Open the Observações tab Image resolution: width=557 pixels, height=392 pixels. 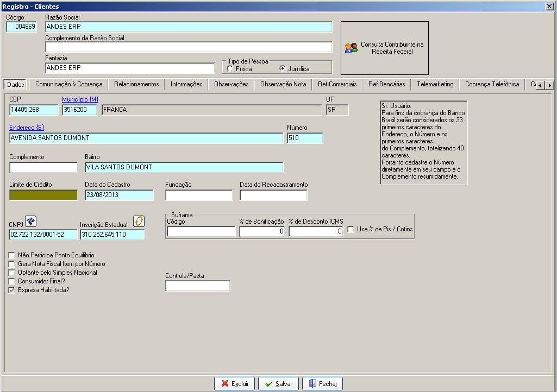click(231, 84)
